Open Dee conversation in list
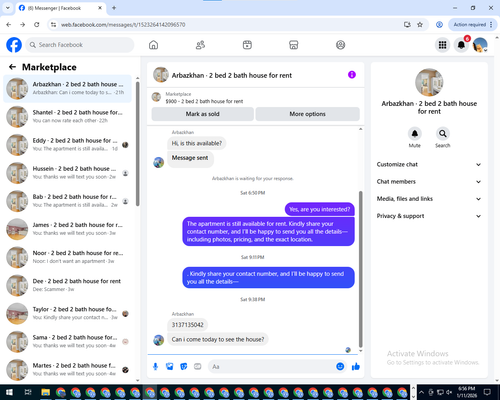 tap(67, 285)
